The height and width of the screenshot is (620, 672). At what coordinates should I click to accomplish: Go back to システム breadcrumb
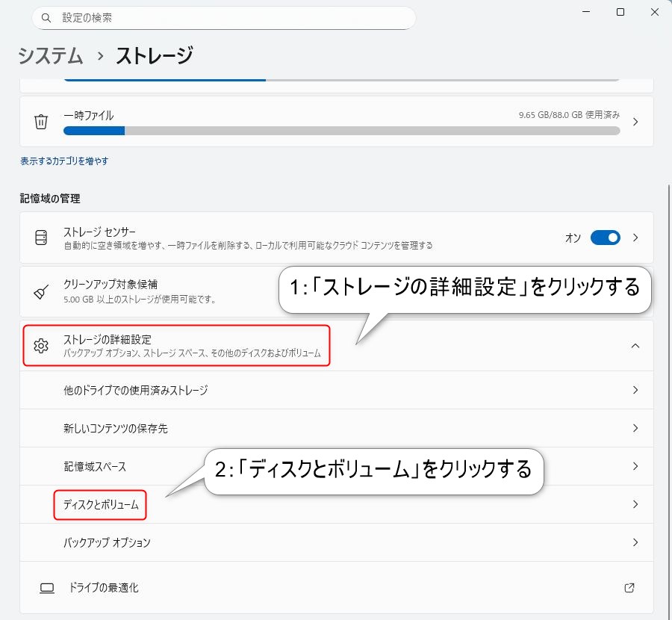tap(51, 56)
